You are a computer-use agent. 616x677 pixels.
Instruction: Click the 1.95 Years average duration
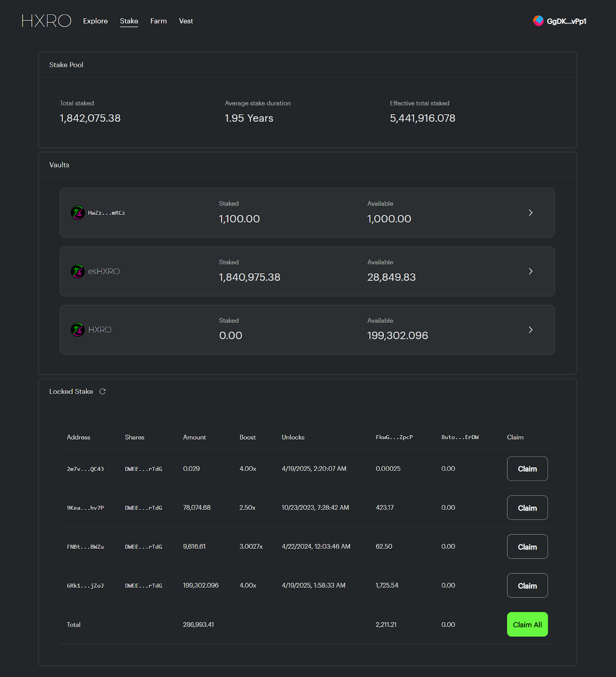tap(249, 118)
